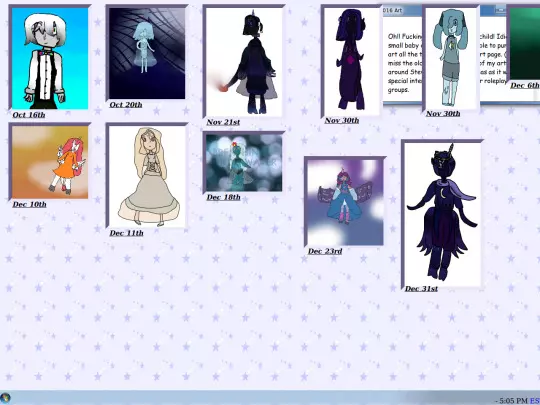Click the Nov 21st date link
Image resolution: width=540 pixels, height=405 pixels.
pyautogui.click(x=223, y=122)
